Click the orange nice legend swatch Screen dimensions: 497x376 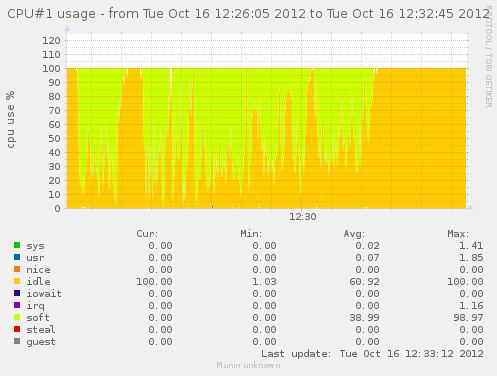pos(17,269)
